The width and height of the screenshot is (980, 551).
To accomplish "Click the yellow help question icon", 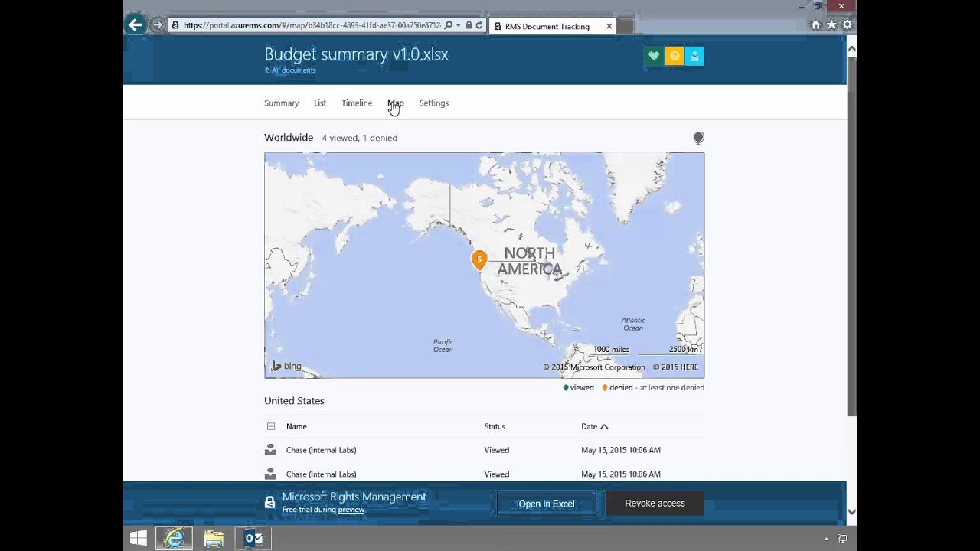I will click(x=674, y=56).
